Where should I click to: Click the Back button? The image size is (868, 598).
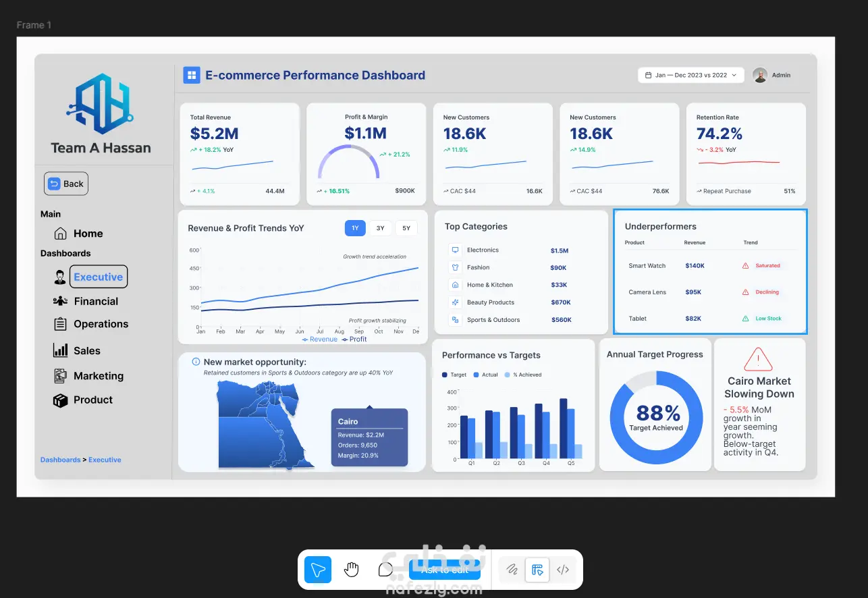[x=66, y=184]
